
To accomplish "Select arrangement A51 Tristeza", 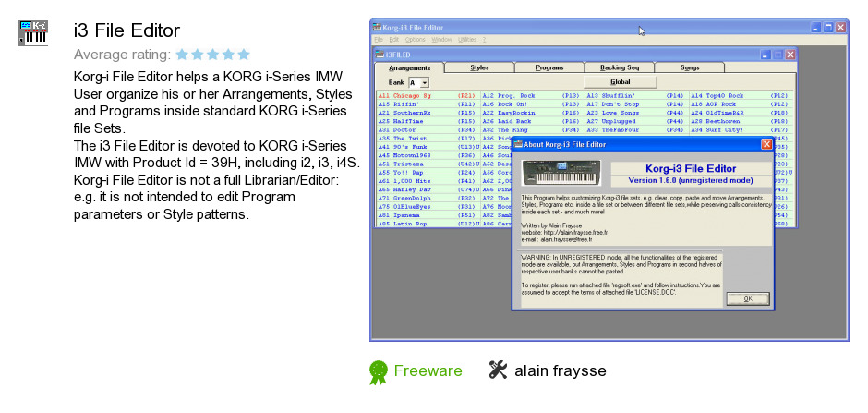I will coord(428,164).
